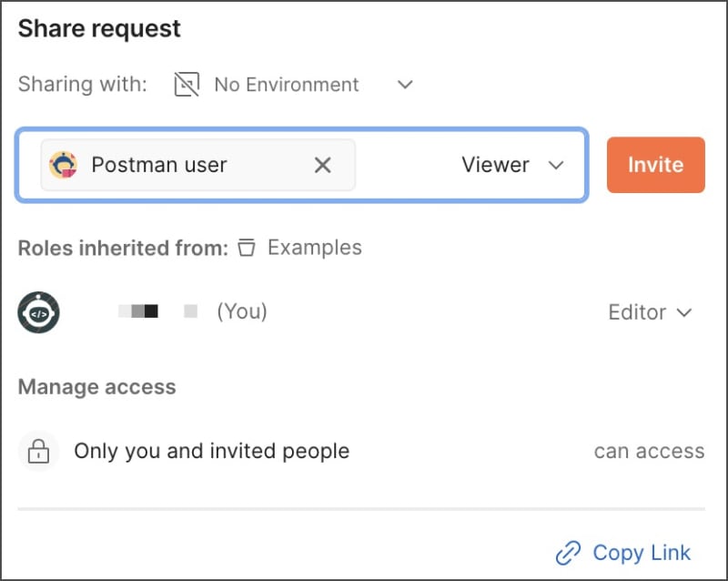Select the Postman user chip
The height and width of the screenshot is (581, 728).
click(x=159, y=165)
